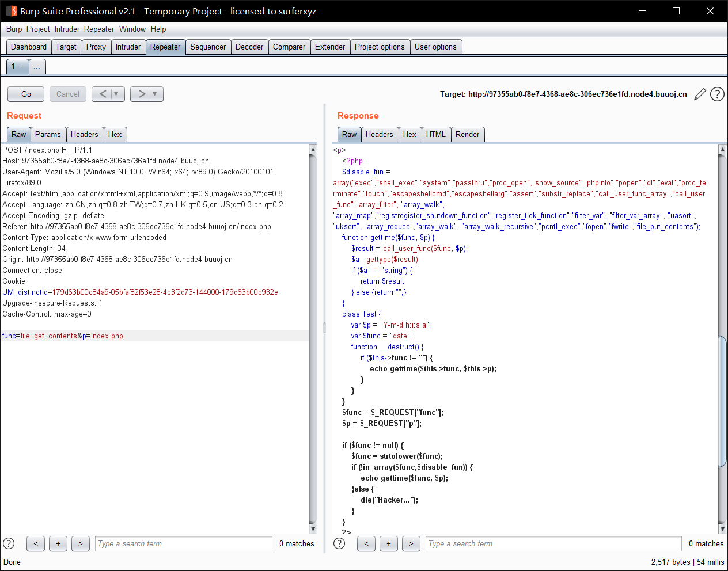
Task: Click the request panel help icon
Action: (x=9, y=543)
